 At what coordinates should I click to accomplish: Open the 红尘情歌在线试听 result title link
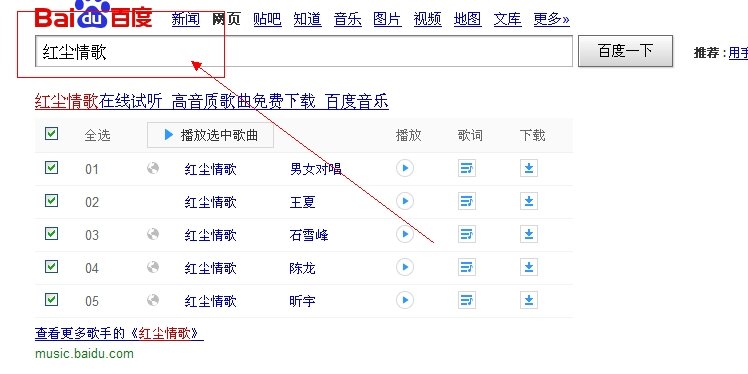click(212, 102)
